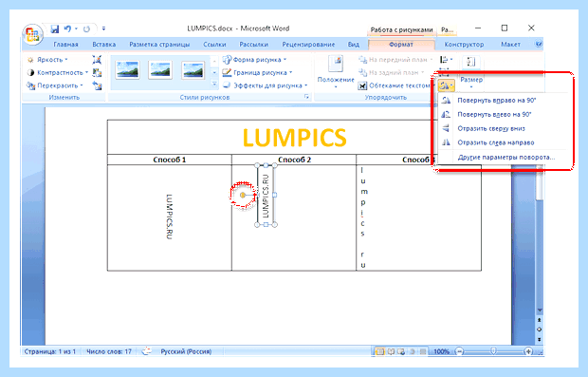Click the Число слов: 17 indicator

pos(109,351)
